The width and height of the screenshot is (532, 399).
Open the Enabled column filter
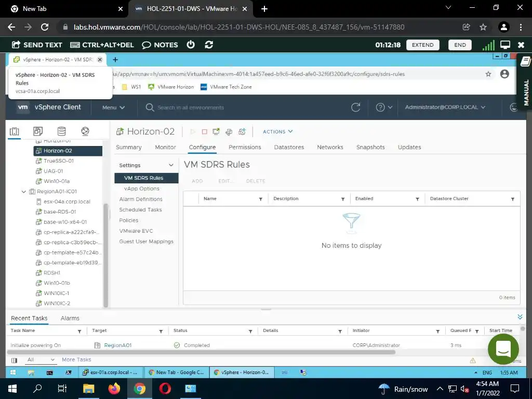(x=417, y=199)
